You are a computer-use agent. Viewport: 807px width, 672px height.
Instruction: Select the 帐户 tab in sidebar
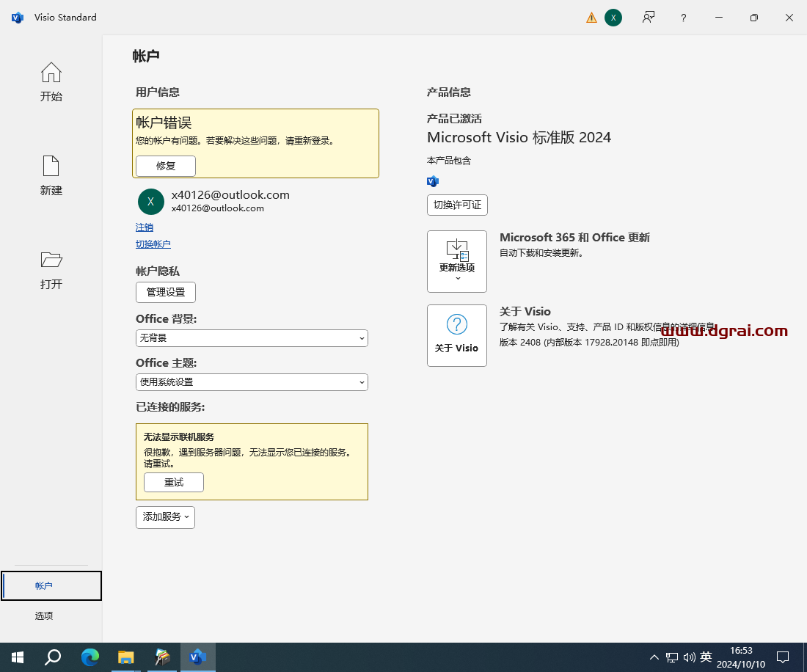pos(43,585)
